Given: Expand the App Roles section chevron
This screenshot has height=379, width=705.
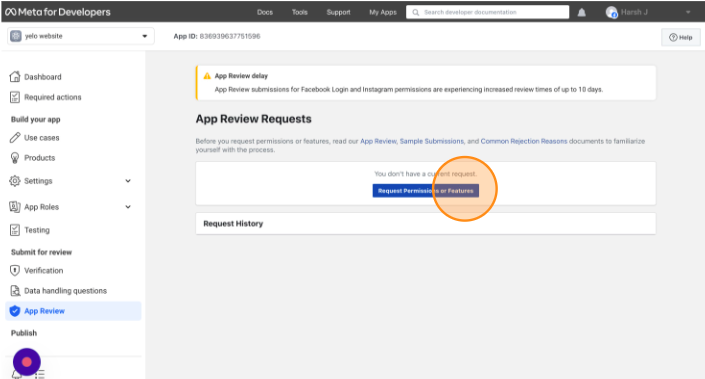Looking at the screenshot, I should pos(128,207).
